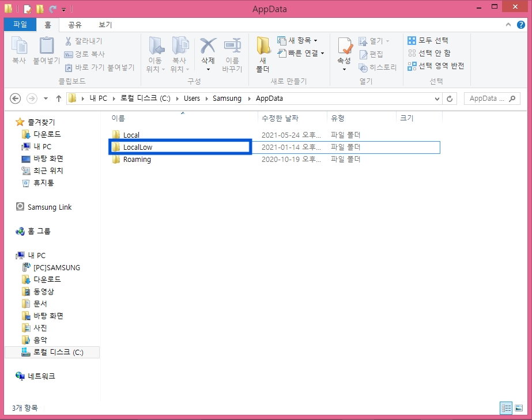This screenshot has width=532, height=420.
Task: Click the 붙여넣기 (Paste) ribbon icon
Action: (x=47, y=50)
